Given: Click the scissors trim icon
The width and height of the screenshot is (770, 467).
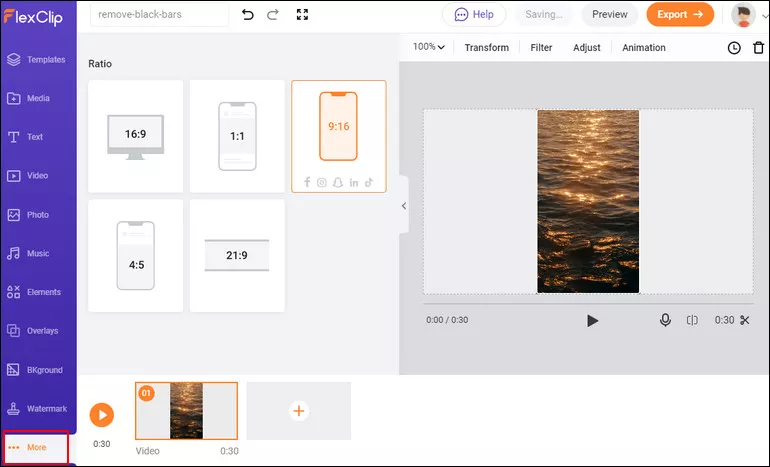Looking at the screenshot, I should pyautogui.click(x=745, y=320).
